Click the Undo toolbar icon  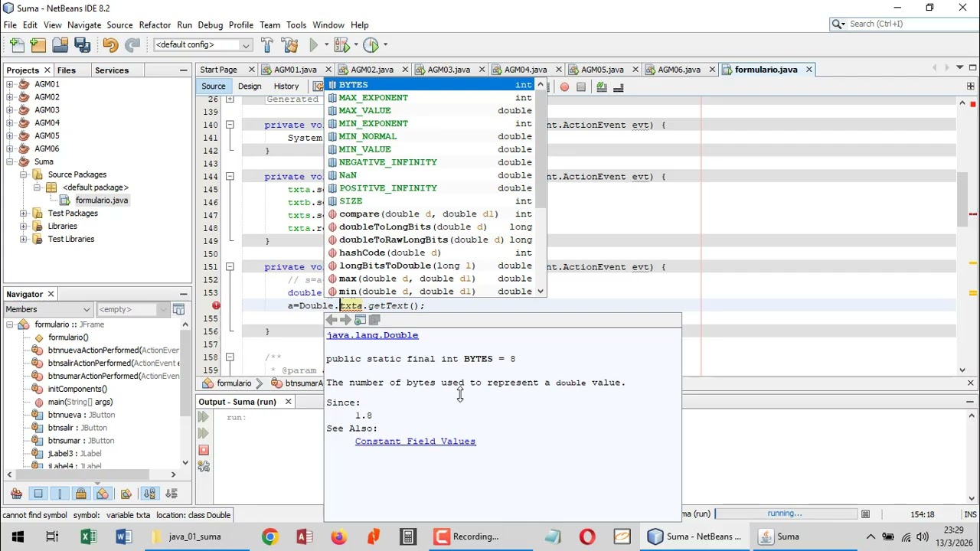click(109, 45)
